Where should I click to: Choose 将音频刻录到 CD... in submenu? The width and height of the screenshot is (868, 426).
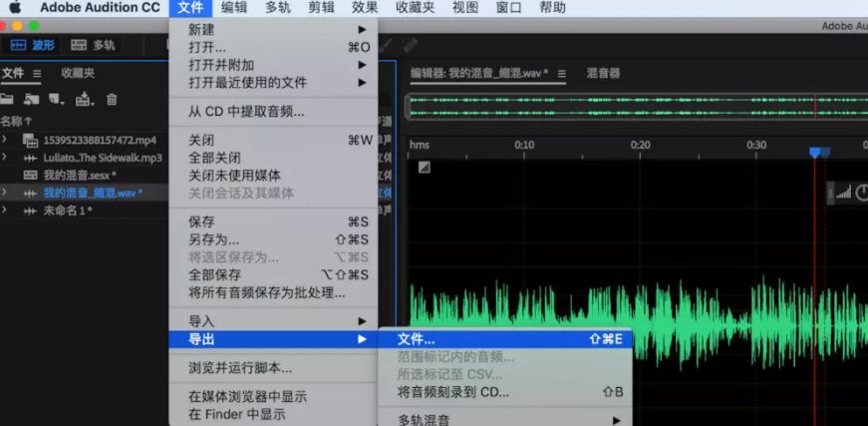tap(505, 392)
